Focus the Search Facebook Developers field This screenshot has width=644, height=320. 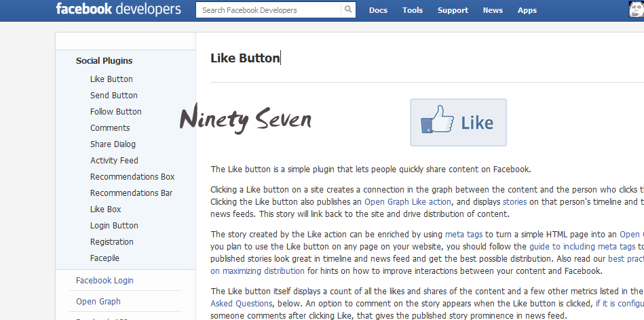(x=269, y=10)
